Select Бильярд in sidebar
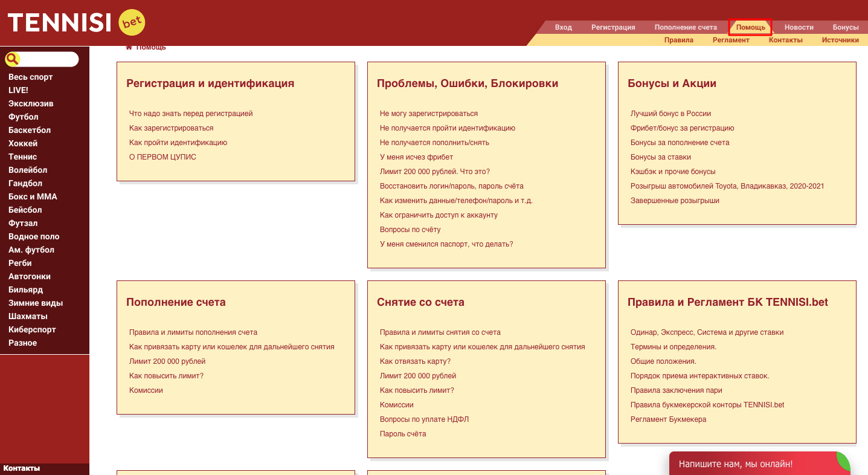 coord(26,289)
